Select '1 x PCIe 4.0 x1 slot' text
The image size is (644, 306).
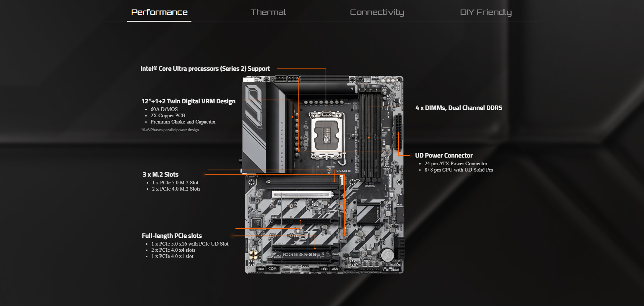[172, 256]
